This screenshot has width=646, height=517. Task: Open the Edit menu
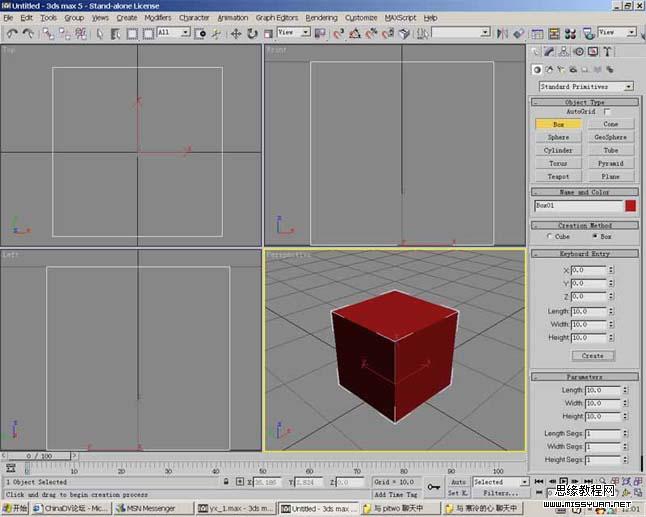(26, 18)
